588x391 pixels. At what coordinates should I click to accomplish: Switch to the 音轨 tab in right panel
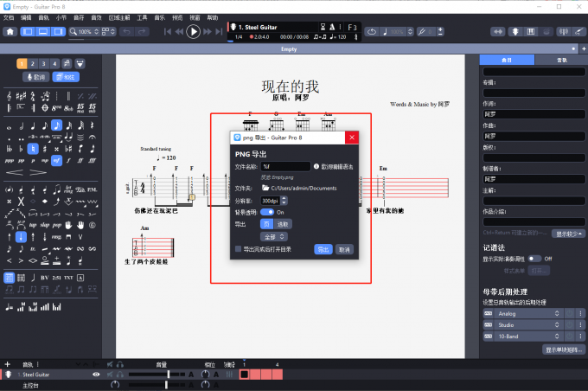coord(562,61)
